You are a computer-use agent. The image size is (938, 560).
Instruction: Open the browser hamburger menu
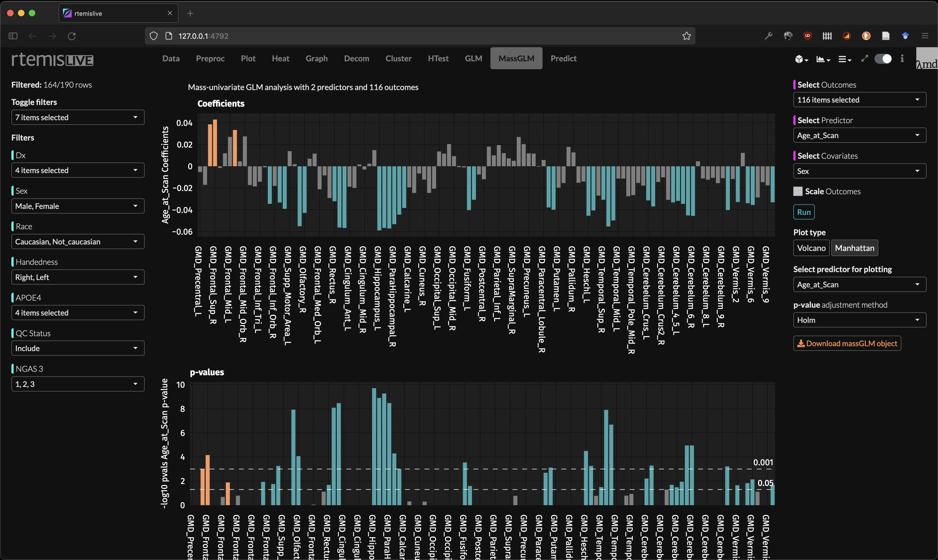coord(925,36)
